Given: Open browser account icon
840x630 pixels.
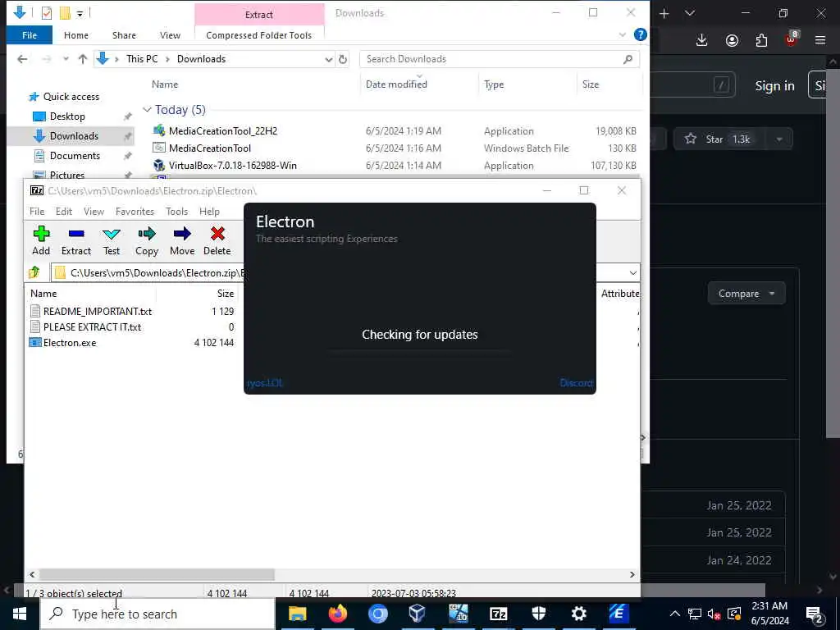Looking at the screenshot, I should [x=732, y=40].
